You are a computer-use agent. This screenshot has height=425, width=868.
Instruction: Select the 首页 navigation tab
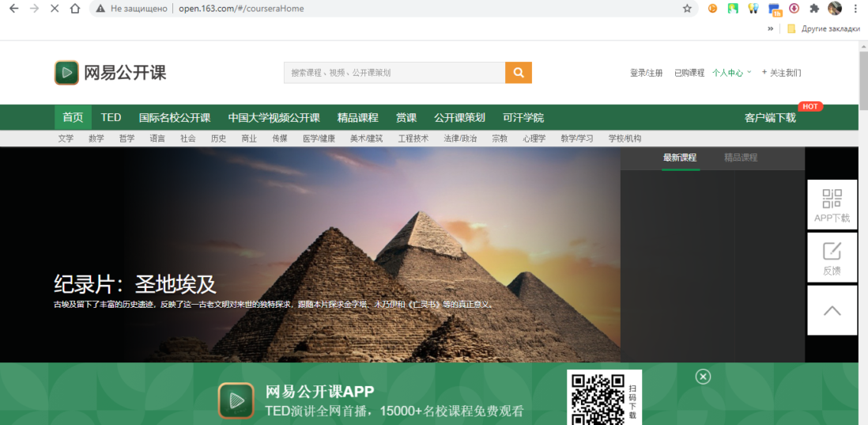73,117
